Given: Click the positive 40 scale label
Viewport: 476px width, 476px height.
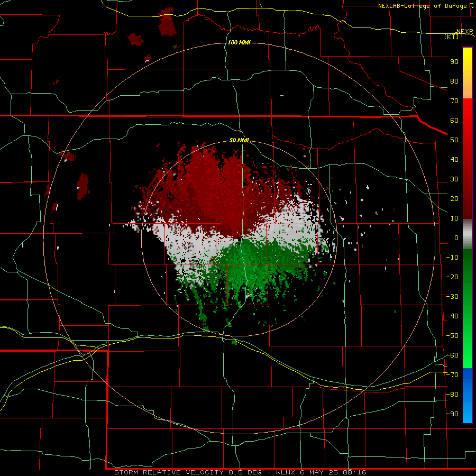Looking at the screenshot, I should pos(454,160).
